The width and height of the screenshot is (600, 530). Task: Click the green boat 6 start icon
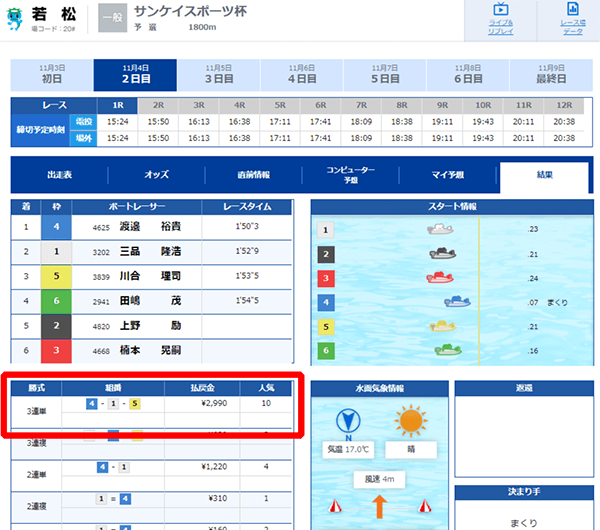(447, 350)
